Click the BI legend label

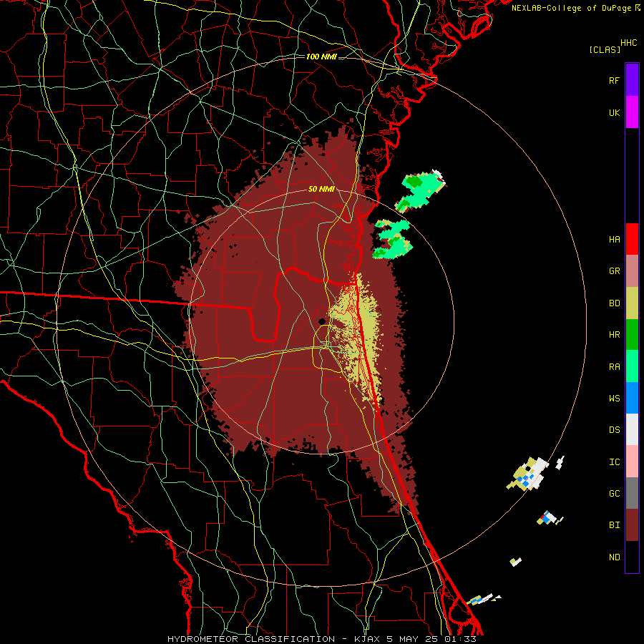point(615,525)
